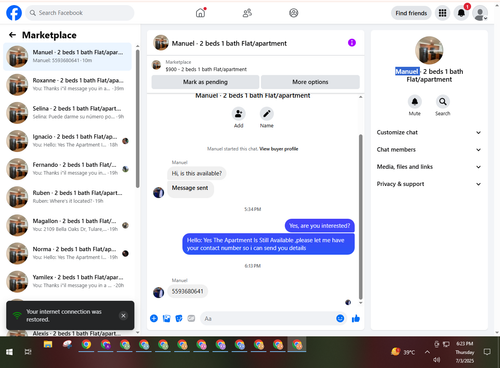Show hidden system tray icons
The image size is (500, 368).
click(x=427, y=352)
